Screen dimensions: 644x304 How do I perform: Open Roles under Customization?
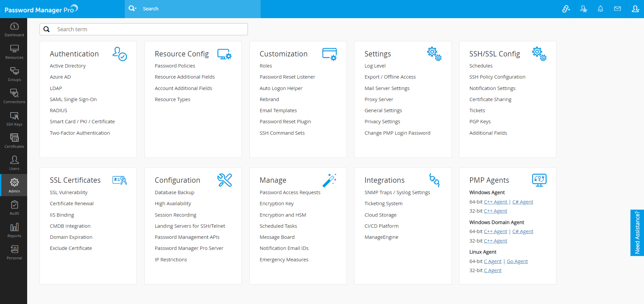[266, 66]
